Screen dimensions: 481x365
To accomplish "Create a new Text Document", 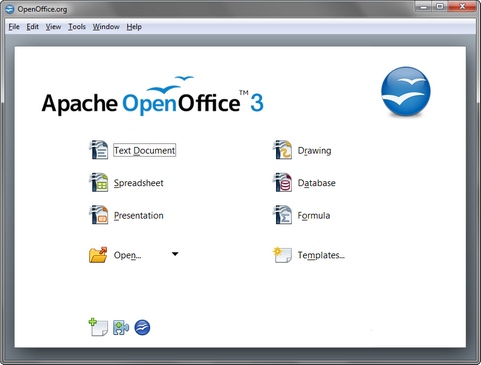I will pos(144,150).
